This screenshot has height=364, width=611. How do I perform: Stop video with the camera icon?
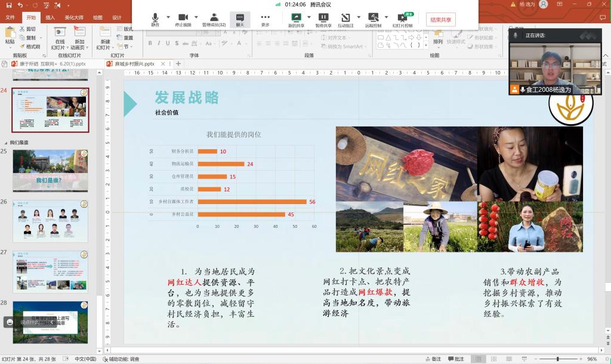pyautogui.click(x=183, y=19)
